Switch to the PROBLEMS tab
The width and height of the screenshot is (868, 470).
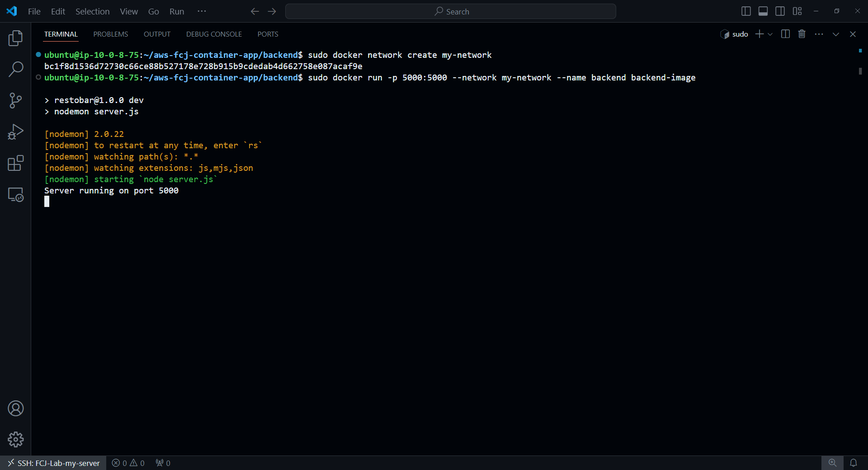tap(111, 34)
